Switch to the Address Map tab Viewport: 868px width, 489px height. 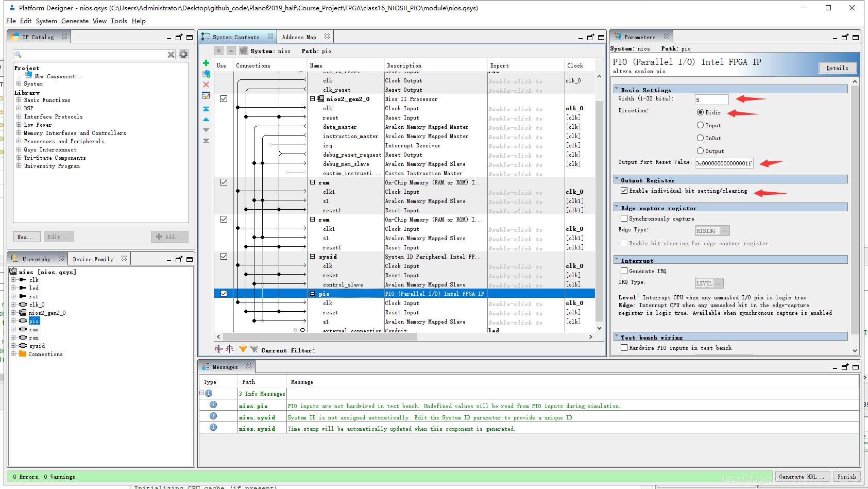tap(299, 37)
